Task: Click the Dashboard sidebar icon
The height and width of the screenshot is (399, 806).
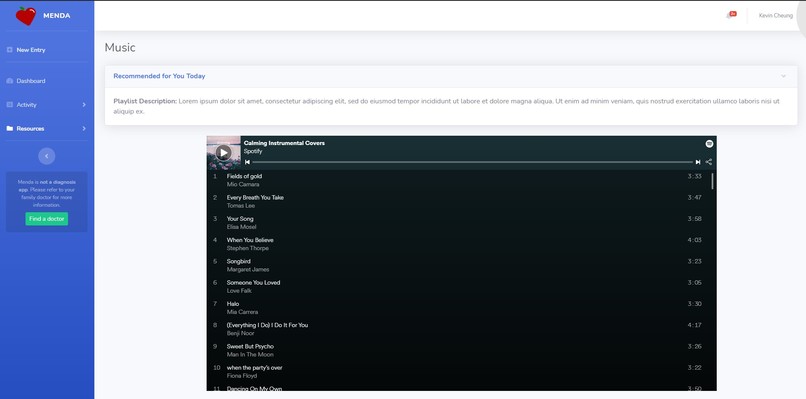Action: pos(9,81)
